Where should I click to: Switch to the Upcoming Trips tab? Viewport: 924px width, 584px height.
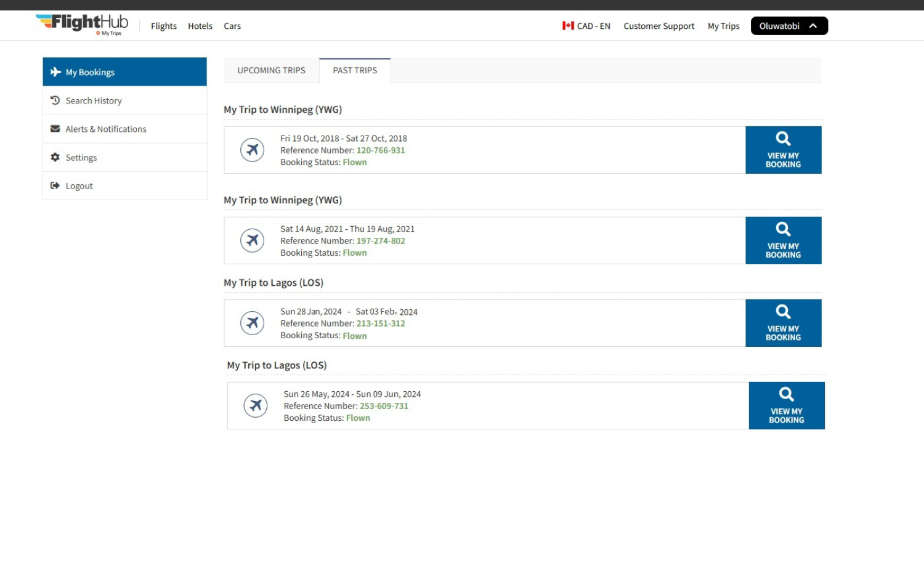(271, 70)
